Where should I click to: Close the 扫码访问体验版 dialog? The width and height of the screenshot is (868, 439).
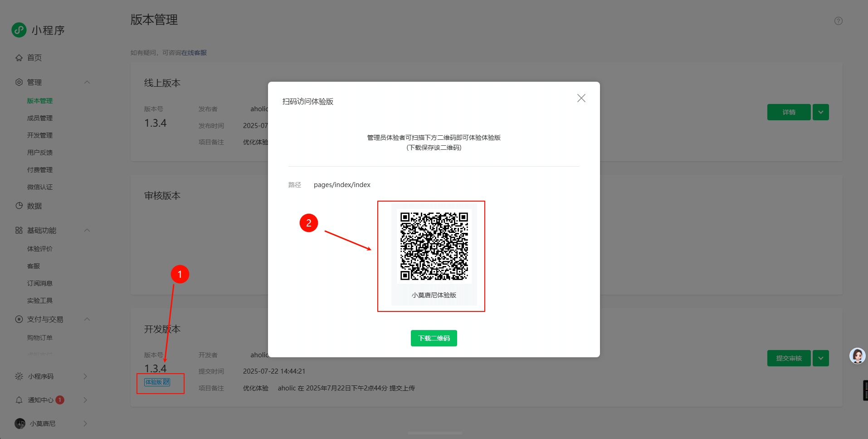pyautogui.click(x=581, y=98)
